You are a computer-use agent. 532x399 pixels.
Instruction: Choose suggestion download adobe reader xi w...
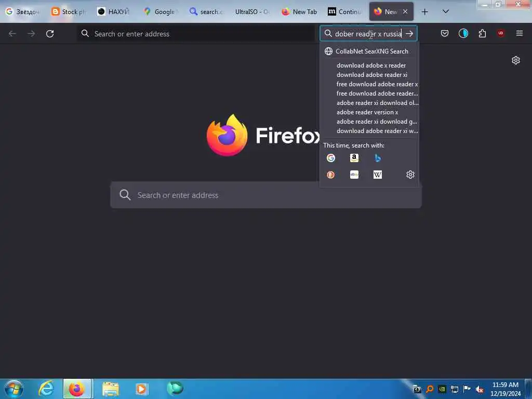(377, 130)
